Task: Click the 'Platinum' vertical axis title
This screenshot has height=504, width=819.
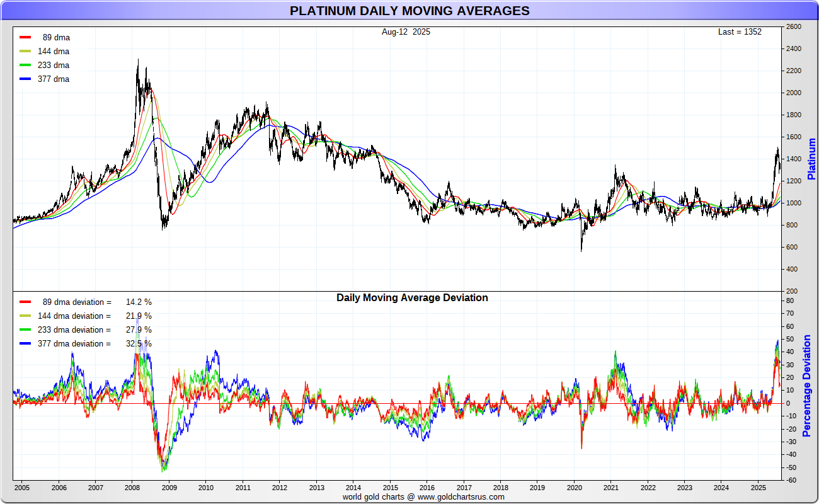Action: tap(811, 159)
